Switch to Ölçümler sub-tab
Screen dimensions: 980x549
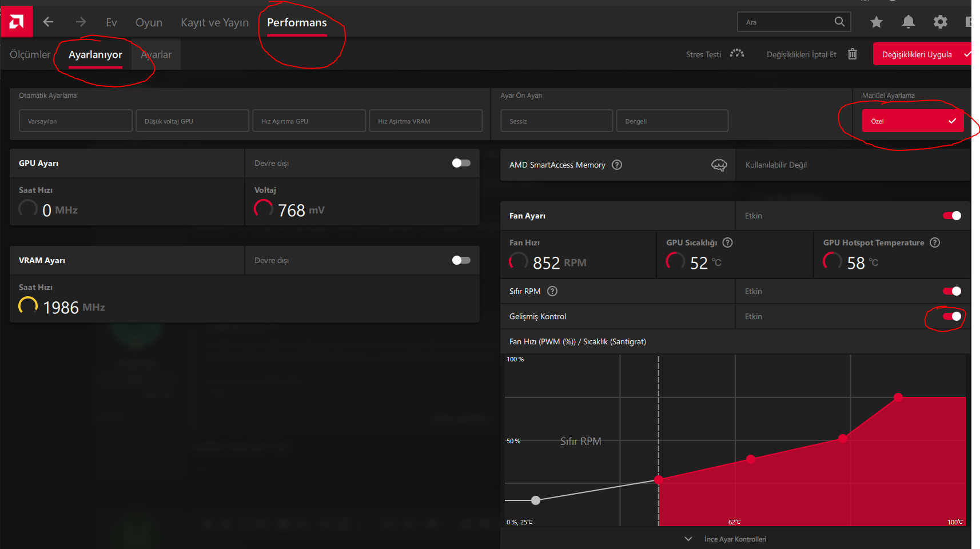coord(30,54)
